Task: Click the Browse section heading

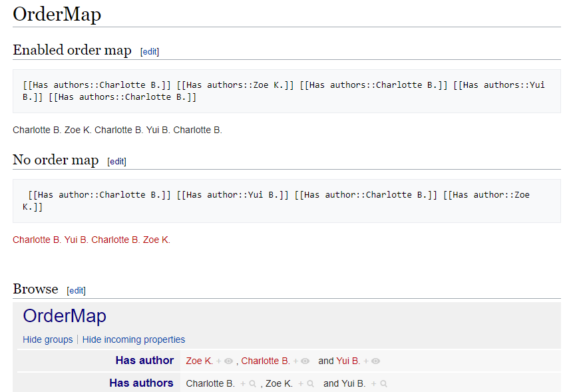Action: coord(35,290)
